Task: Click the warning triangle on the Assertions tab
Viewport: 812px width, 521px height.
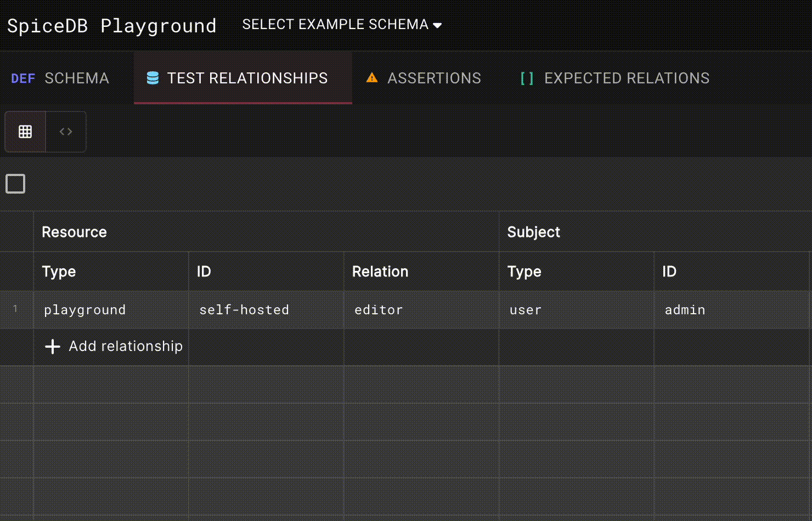Action: coord(371,78)
